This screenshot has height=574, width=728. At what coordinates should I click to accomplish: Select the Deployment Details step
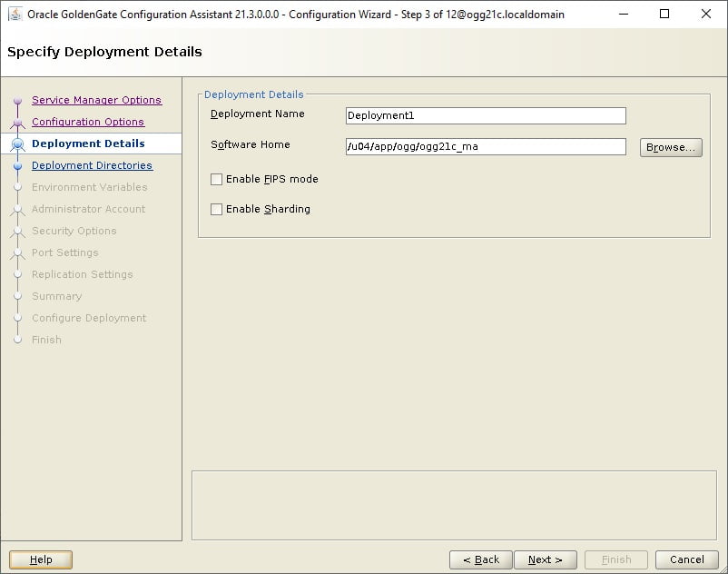click(x=88, y=143)
